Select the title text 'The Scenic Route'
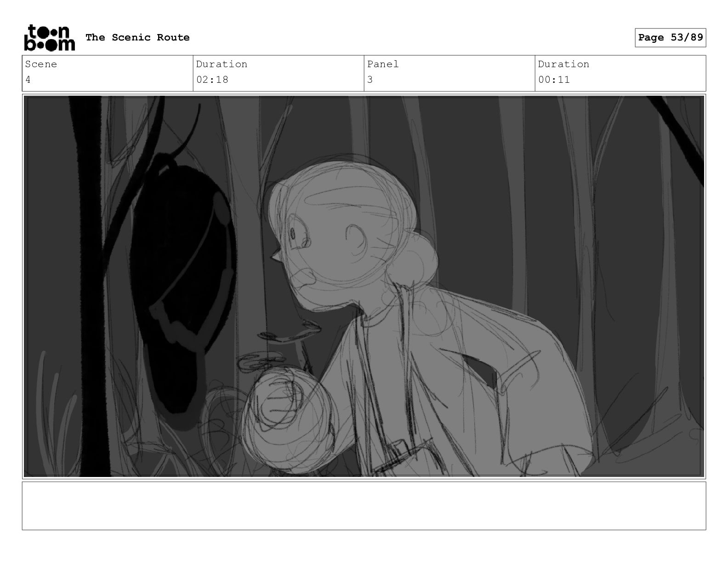Image resolution: width=728 pixels, height=563 pixels. click(x=137, y=37)
